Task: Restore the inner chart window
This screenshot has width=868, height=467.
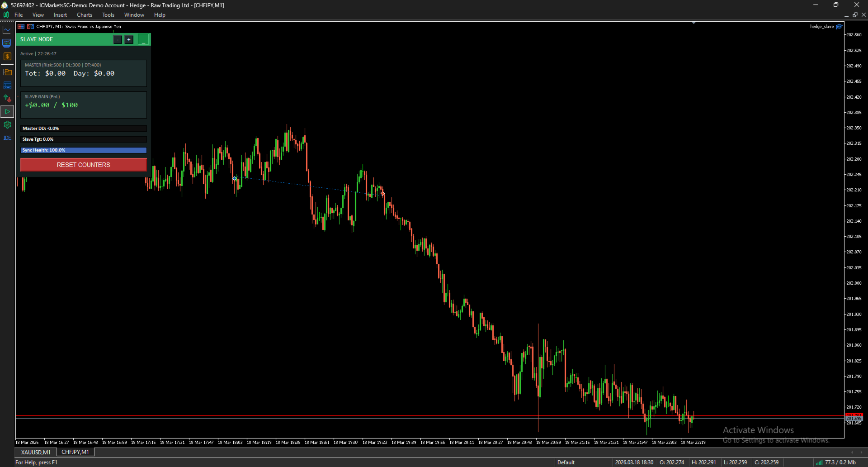Action: [855, 15]
